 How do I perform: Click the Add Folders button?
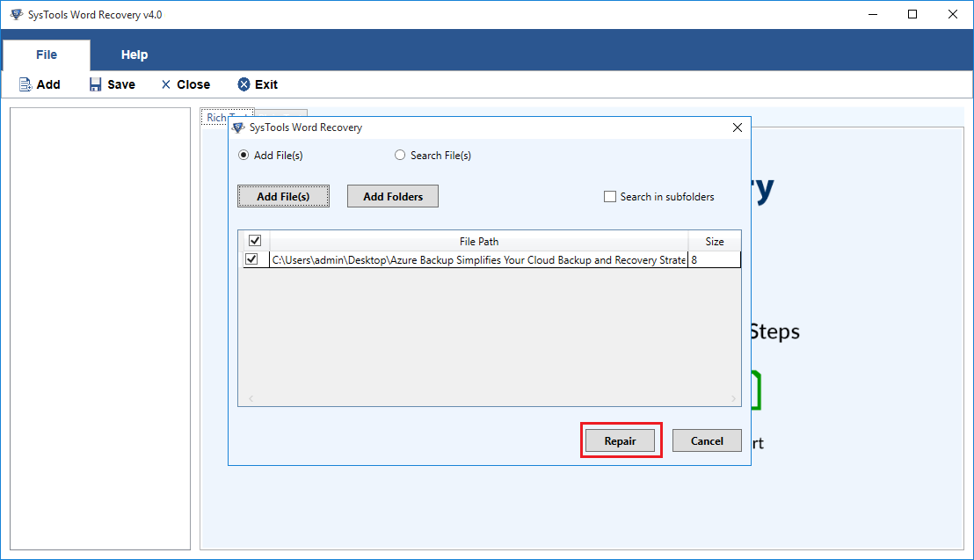[x=393, y=196]
